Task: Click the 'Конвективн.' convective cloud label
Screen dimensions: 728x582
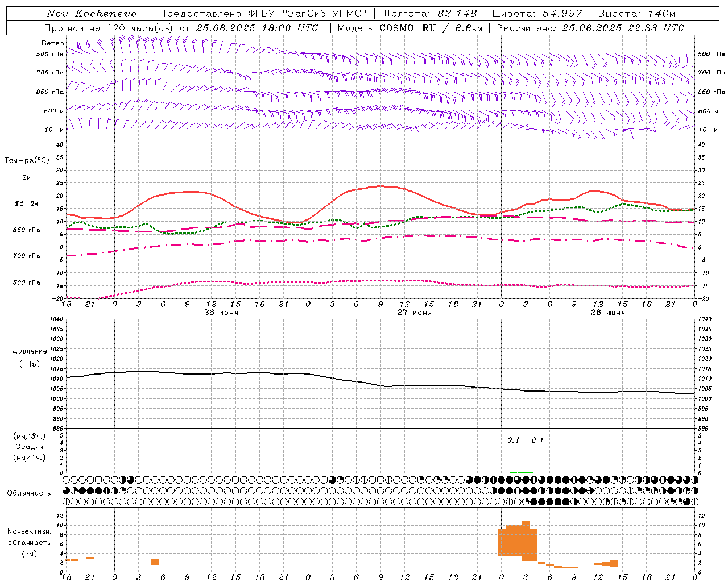Action: [30, 531]
